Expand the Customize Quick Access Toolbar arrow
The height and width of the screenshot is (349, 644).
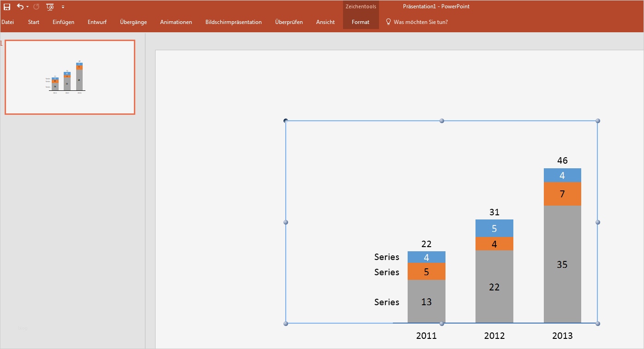coord(63,7)
